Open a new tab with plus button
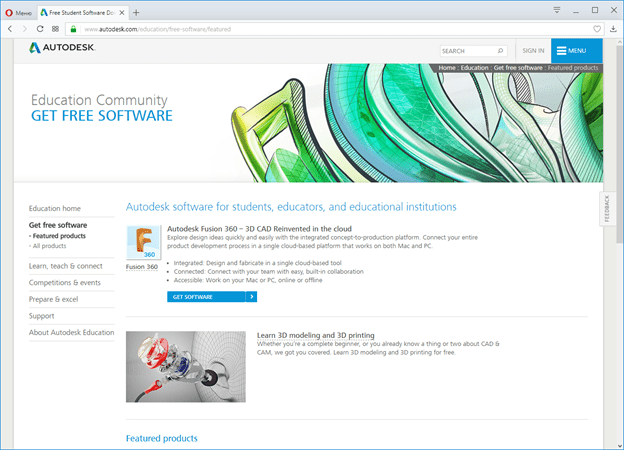 point(136,13)
